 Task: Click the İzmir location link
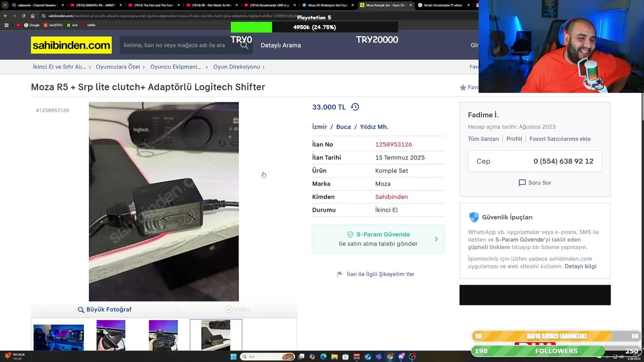(319, 127)
